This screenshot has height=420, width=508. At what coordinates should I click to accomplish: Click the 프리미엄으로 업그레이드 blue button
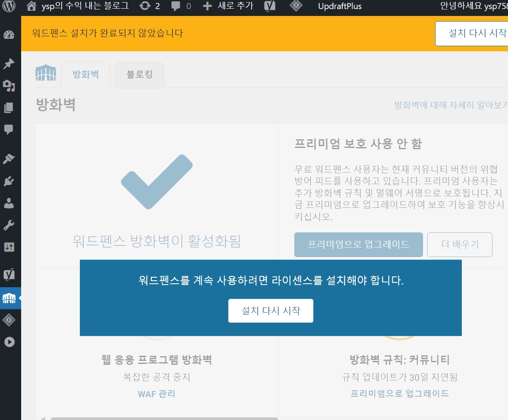(358, 244)
